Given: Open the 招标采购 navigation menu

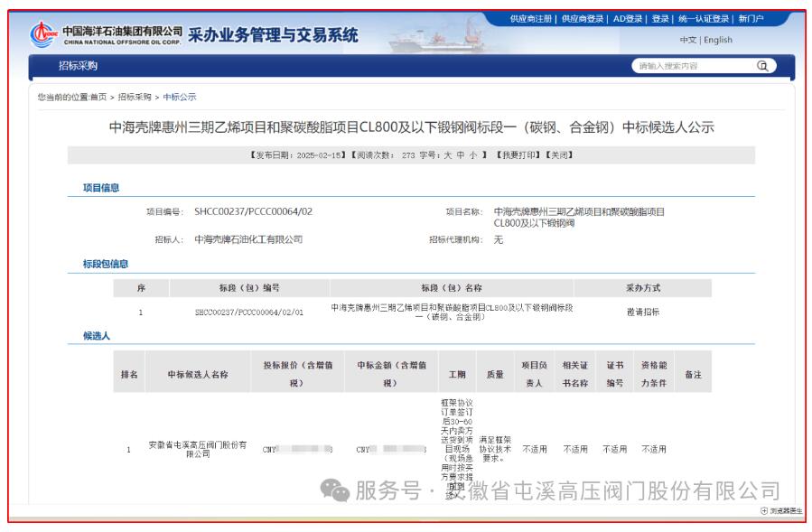Looking at the screenshot, I should click(78, 66).
